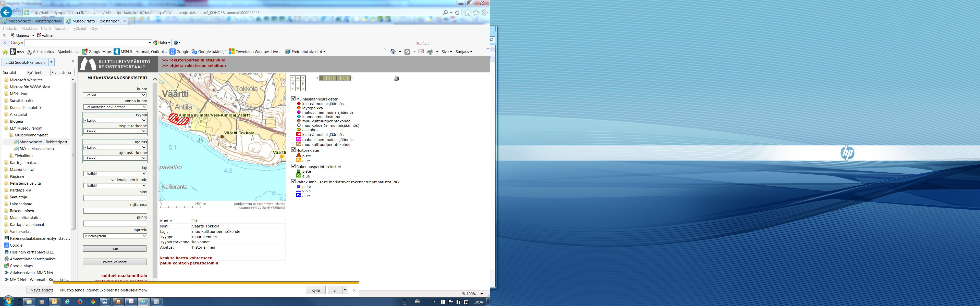Open the vanha kunta dropdown

(x=115, y=107)
